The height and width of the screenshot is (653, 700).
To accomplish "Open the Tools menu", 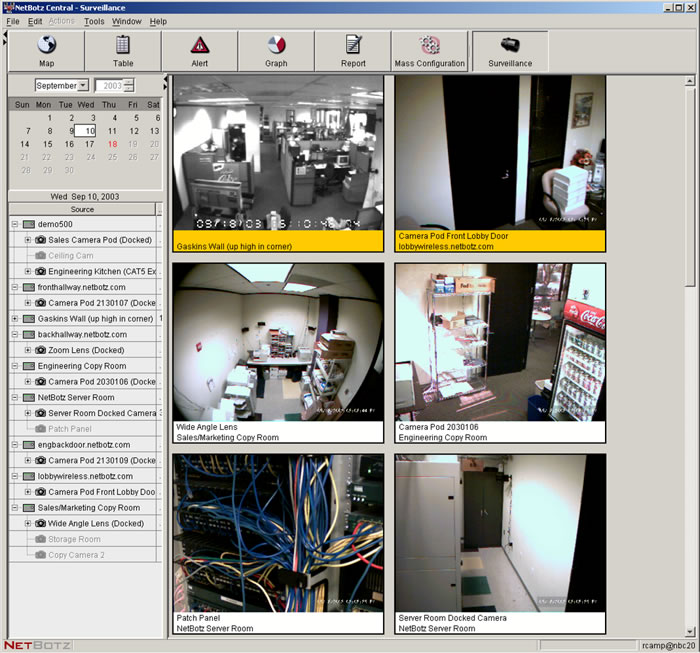I will pyautogui.click(x=94, y=21).
